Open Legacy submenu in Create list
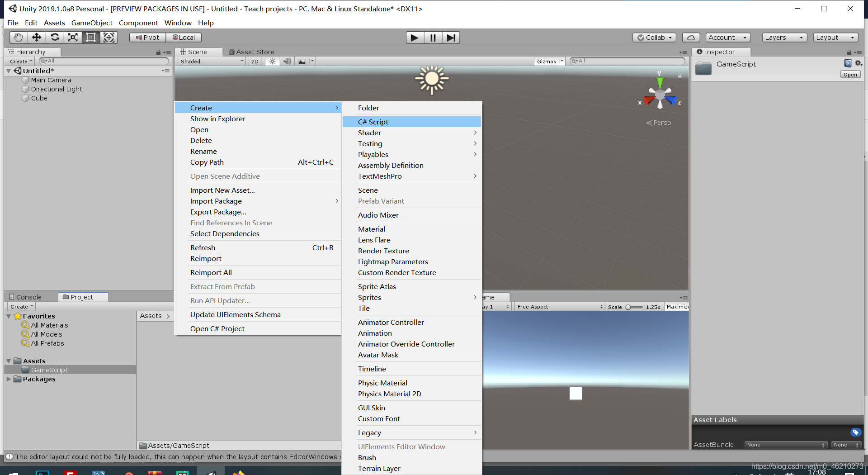Viewport: 868px width, 475px height. pos(412,432)
